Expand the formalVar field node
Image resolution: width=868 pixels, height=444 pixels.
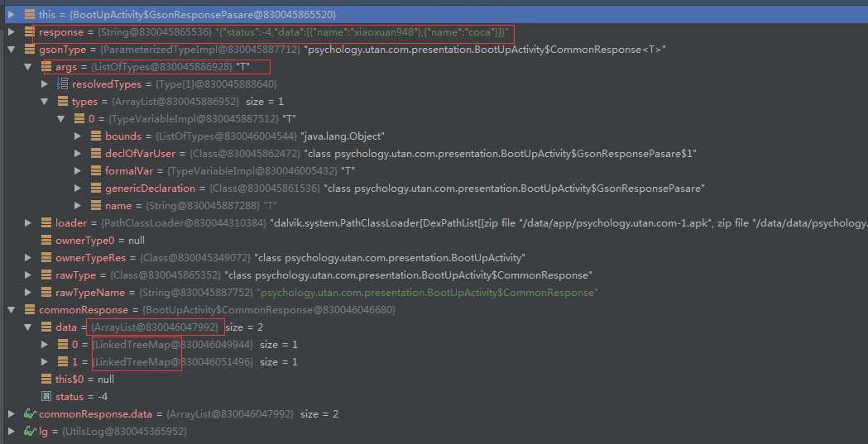tap(78, 171)
